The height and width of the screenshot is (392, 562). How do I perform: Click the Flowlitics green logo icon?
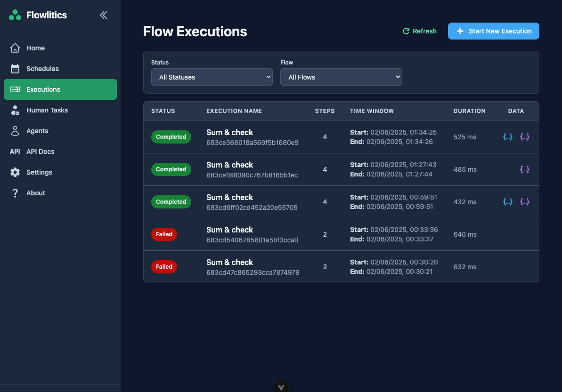[x=15, y=15]
